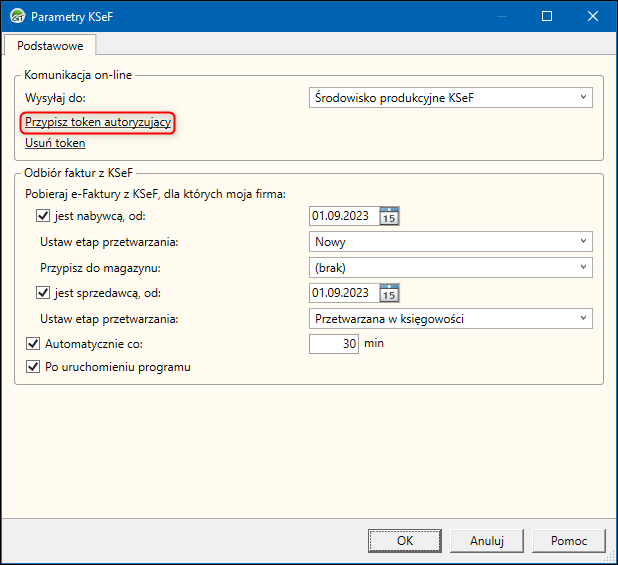This screenshot has height=565, width=618.
Task: Open calendar picker for 'jest nabywcą' date
Action: pos(390,216)
